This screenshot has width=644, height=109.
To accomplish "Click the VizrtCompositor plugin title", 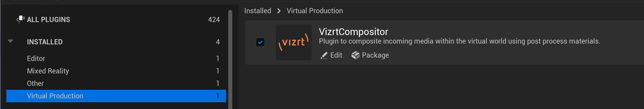I will click(x=353, y=32).
